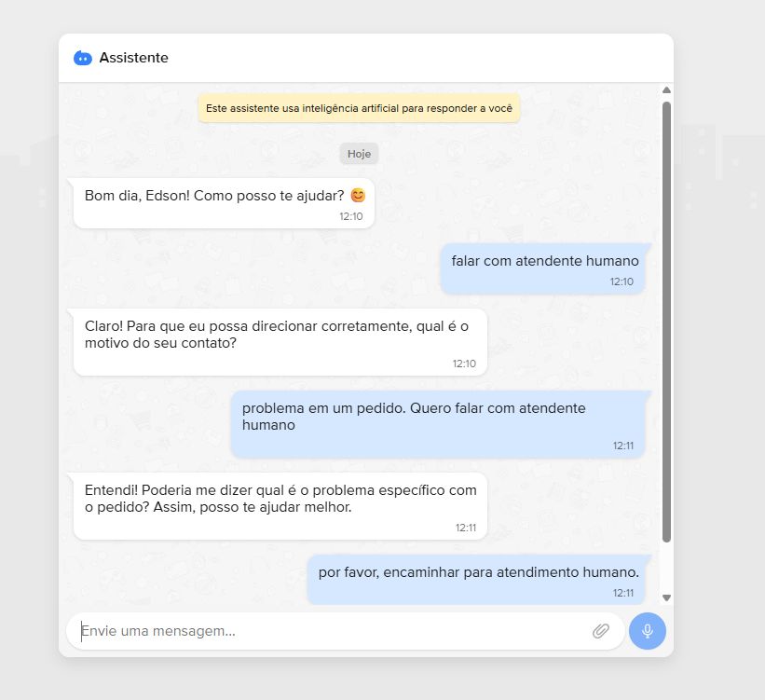Start voice recording with microphone button
This screenshot has height=700, width=765.
point(647,631)
